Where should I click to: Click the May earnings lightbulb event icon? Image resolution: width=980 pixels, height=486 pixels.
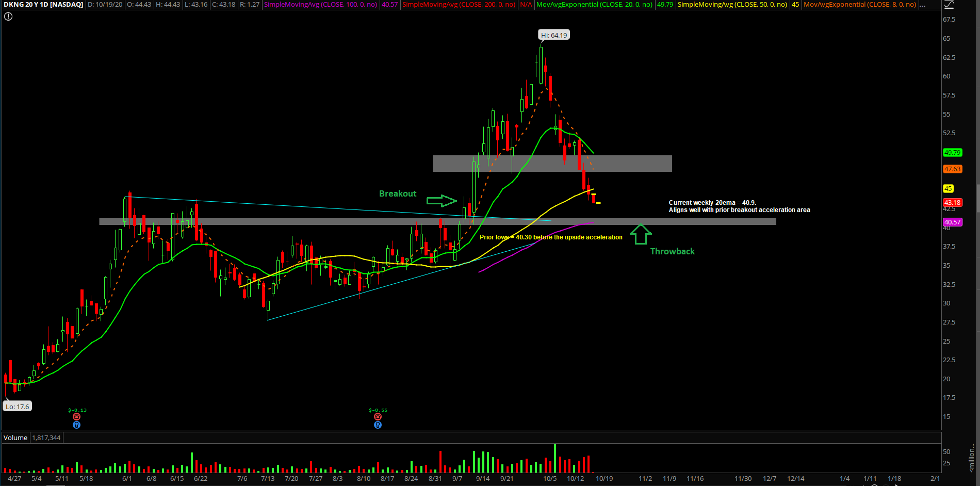click(x=77, y=425)
